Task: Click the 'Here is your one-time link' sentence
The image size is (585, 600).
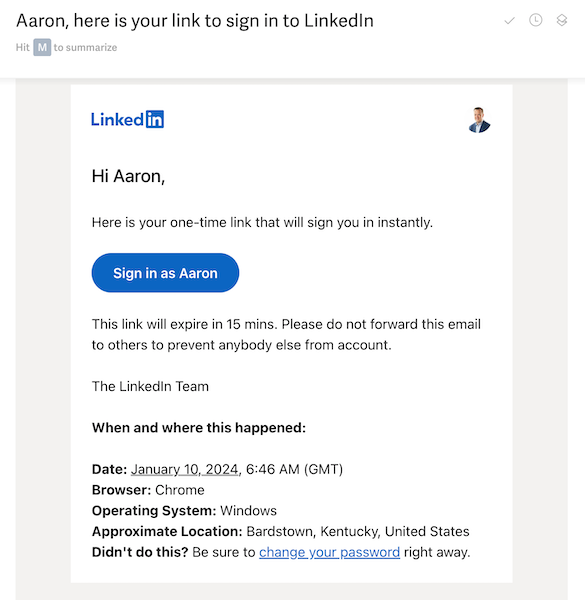Action: coord(262,222)
